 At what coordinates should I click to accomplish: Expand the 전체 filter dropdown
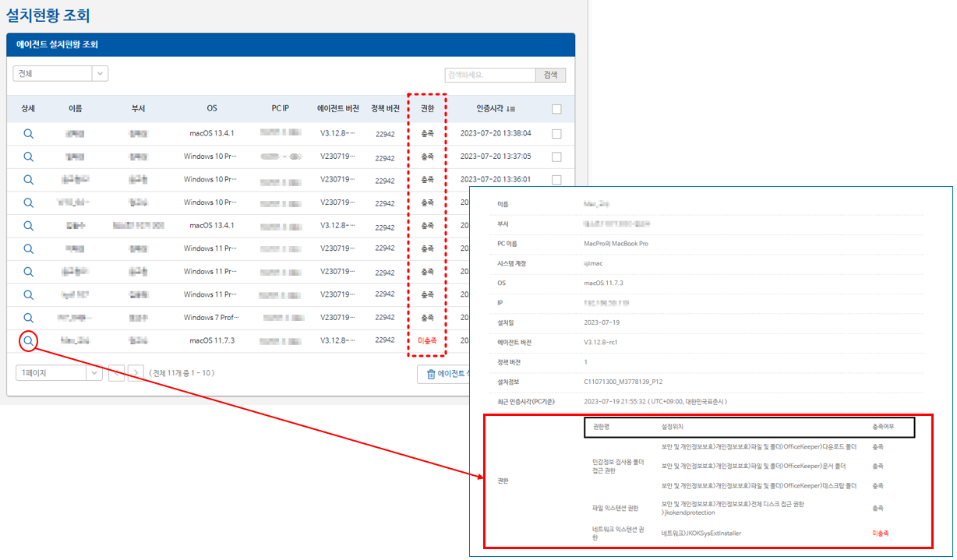click(100, 74)
